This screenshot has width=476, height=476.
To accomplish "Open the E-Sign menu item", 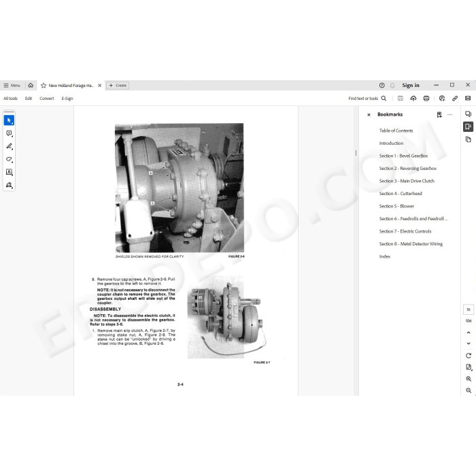I will point(67,99).
